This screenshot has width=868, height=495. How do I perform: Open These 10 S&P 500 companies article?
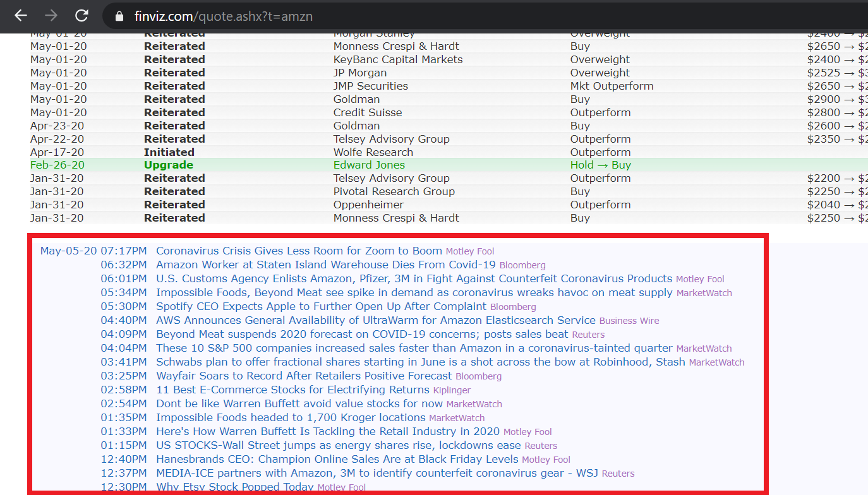(x=414, y=349)
